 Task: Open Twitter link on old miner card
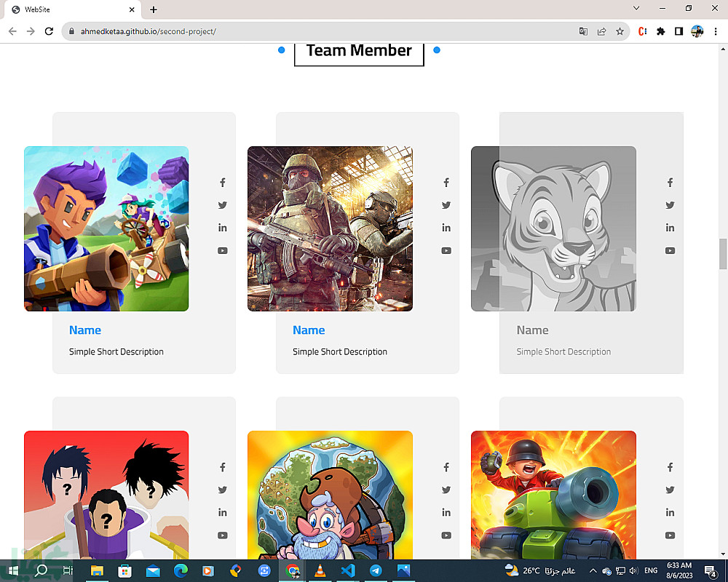446,490
